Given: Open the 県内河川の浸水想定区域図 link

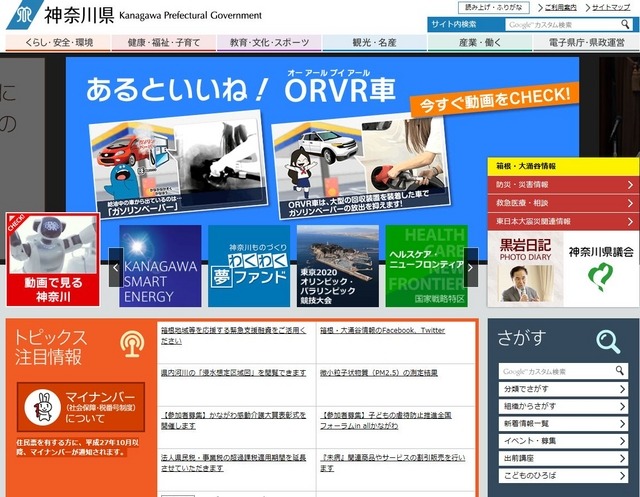Looking at the screenshot, I should (x=233, y=373).
